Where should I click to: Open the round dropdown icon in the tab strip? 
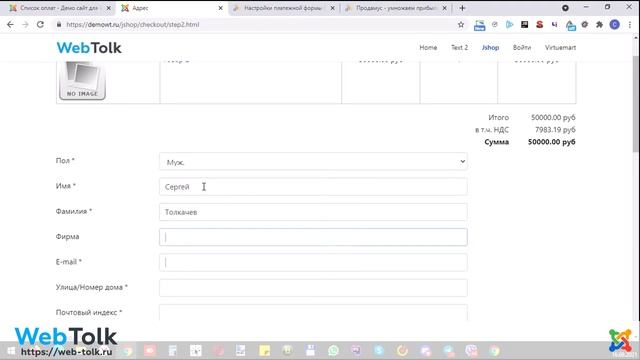[x=565, y=8]
